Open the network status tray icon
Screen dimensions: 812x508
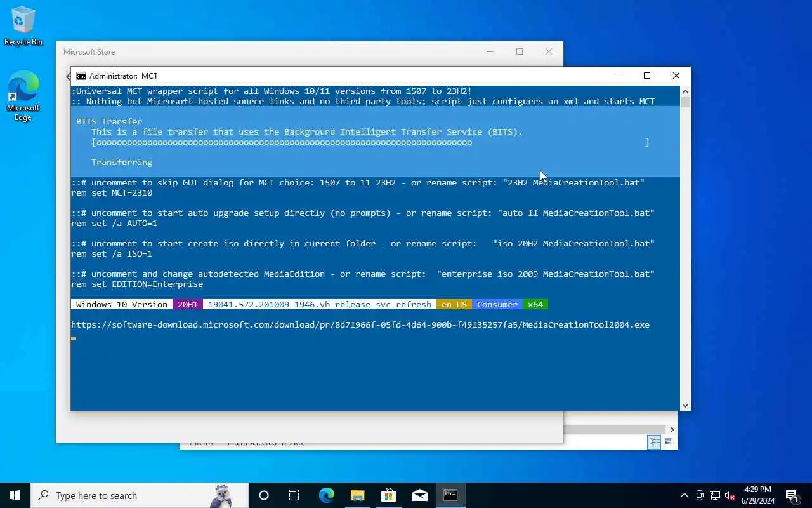715,495
